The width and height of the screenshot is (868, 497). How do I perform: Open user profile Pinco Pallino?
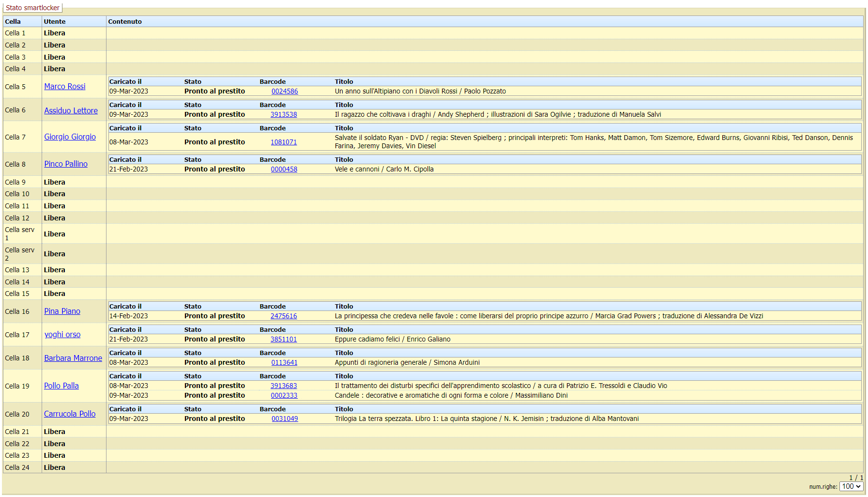point(66,164)
